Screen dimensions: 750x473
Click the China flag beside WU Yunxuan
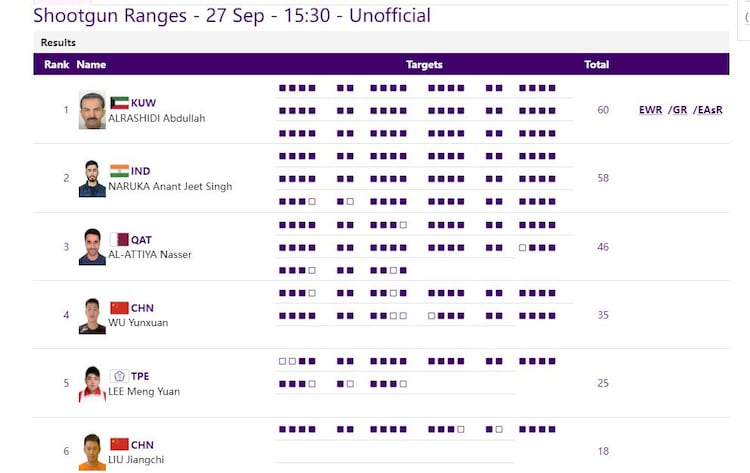pyautogui.click(x=119, y=308)
